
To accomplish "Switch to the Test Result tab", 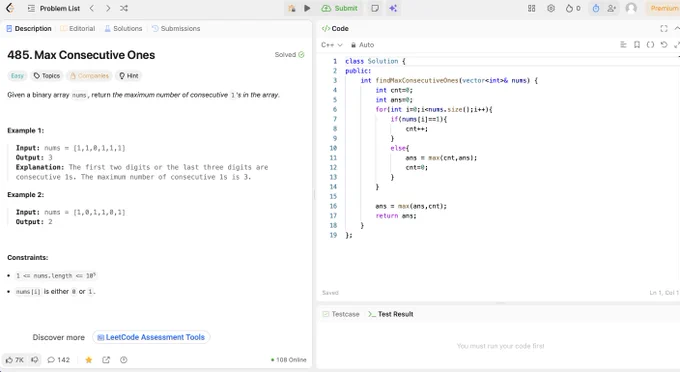I will [x=390, y=314].
